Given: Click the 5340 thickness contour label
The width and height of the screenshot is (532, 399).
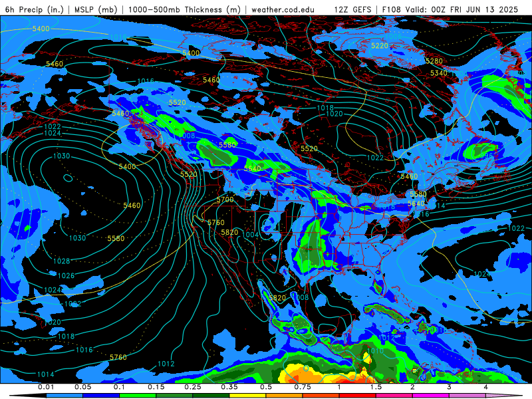Looking at the screenshot, I should click(439, 73).
